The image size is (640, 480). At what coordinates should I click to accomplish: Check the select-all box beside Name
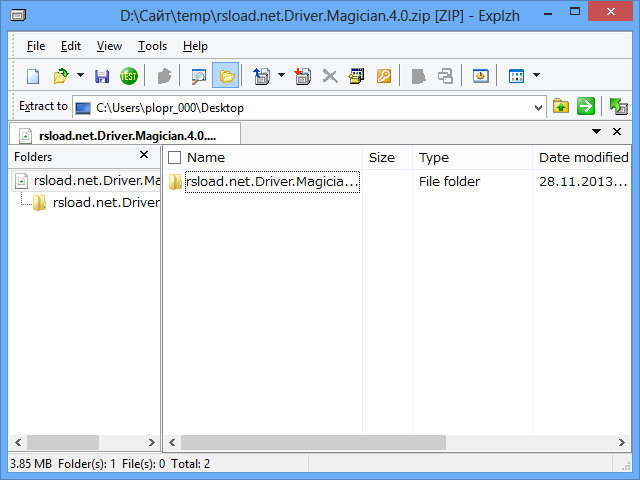[x=175, y=158]
